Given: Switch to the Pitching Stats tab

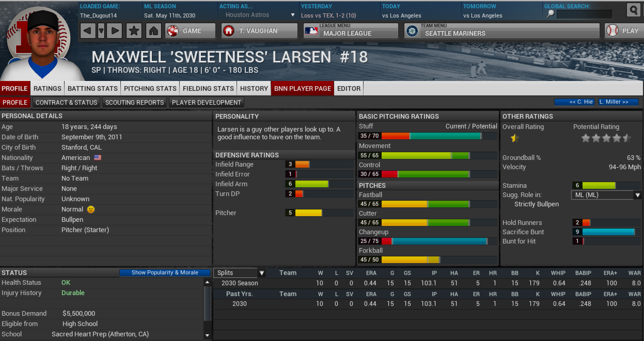Looking at the screenshot, I should point(150,88).
